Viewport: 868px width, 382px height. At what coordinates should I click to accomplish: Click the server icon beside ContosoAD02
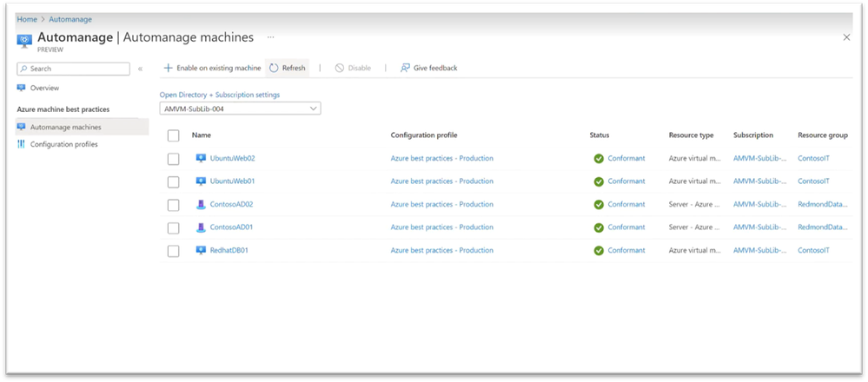pyautogui.click(x=201, y=205)
